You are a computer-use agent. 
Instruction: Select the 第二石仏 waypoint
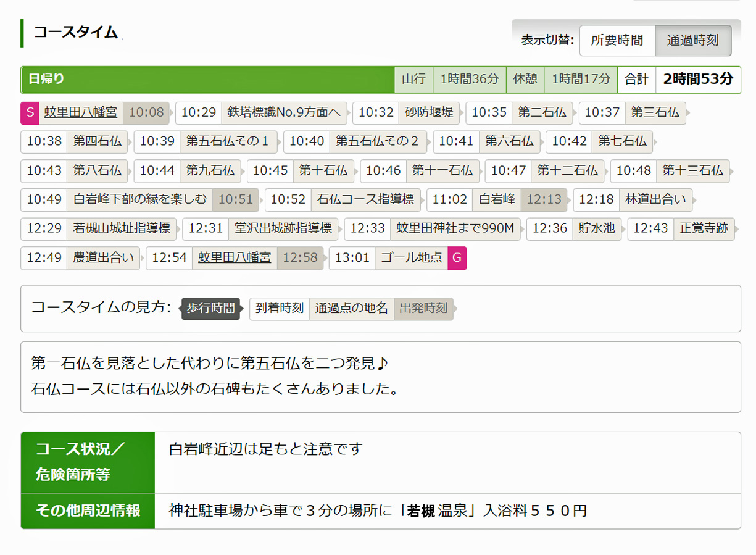click(541, 112)
